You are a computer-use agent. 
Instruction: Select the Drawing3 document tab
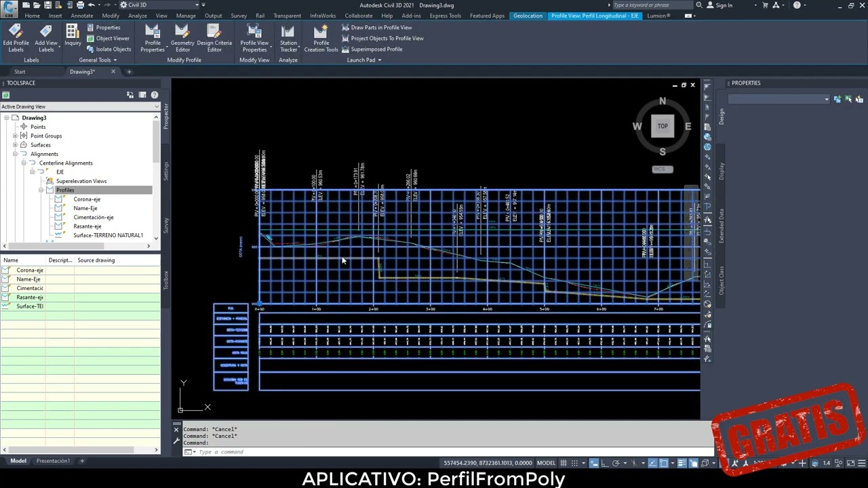[83, 72]
